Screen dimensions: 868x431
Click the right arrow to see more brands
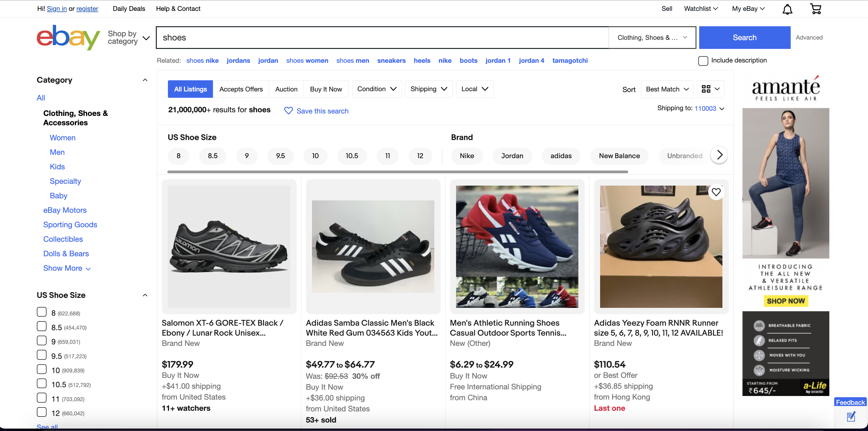click(x=719, y=155)
